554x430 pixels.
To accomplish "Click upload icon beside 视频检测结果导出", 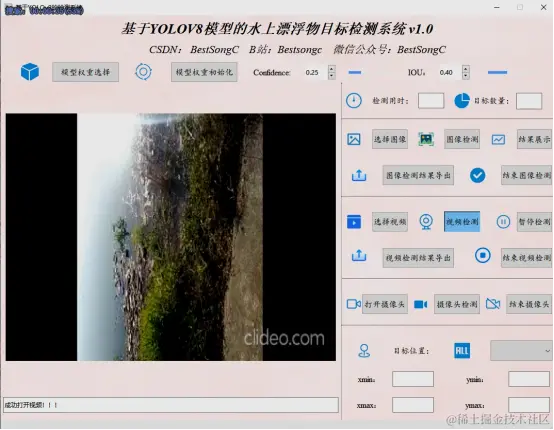I will pos(359,255).
